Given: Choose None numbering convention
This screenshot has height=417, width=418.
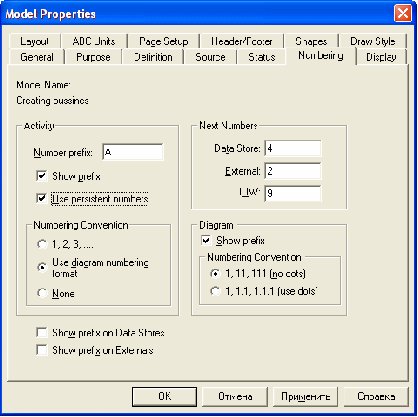Looking at the screenshot, I should [x=42, y=293].
